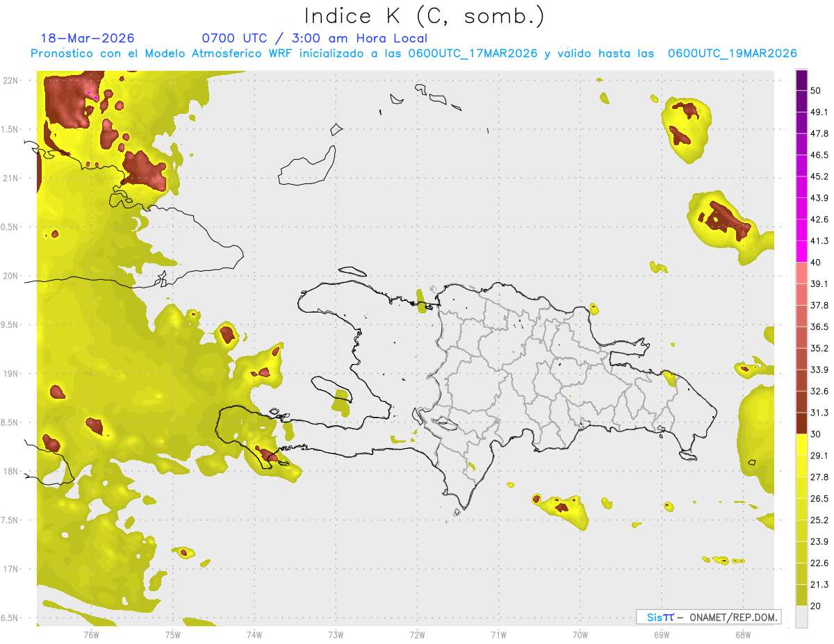
Task: Select the bright yellow colorbar segment between 29.1 and 30
Action: [x=802, y=445]
